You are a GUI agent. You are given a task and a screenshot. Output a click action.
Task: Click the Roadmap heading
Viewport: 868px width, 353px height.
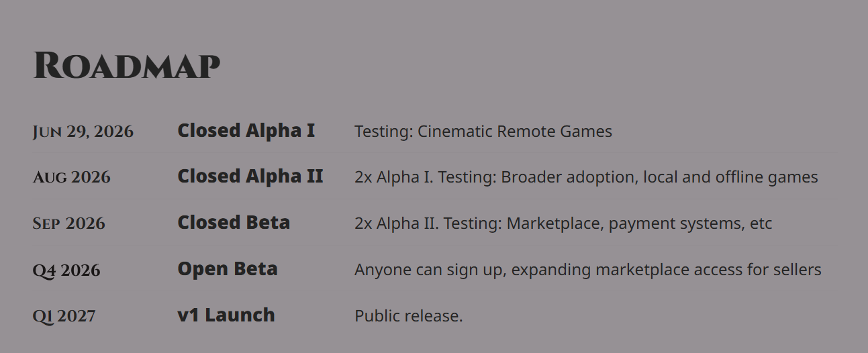coord(127,66)
